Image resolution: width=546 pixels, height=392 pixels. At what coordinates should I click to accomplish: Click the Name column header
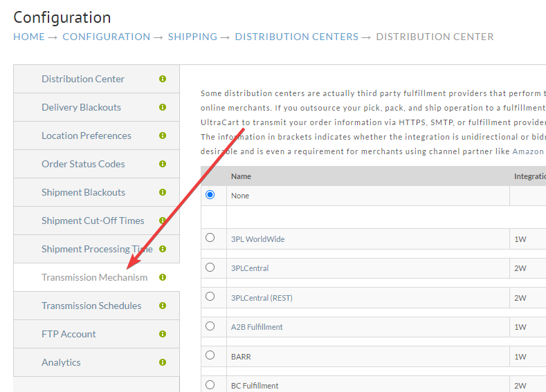(241, 176)
